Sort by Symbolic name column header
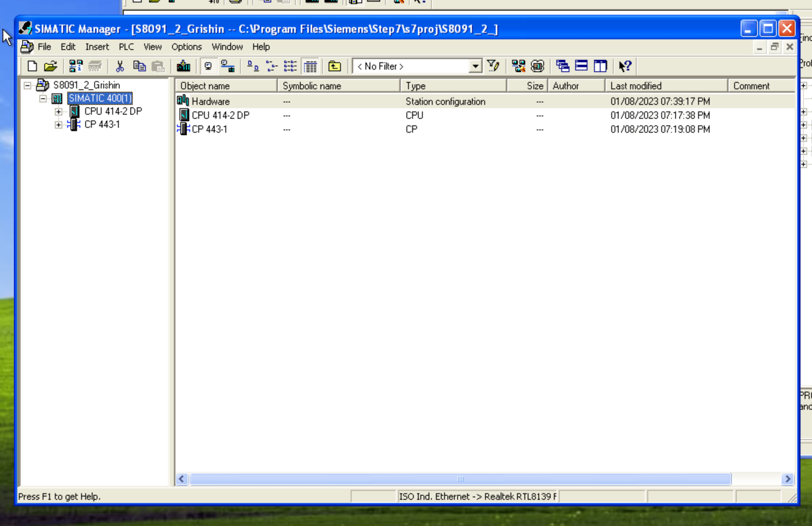Image resolution: width=812 pixels, height=526 pixels. tap(339, 86)
